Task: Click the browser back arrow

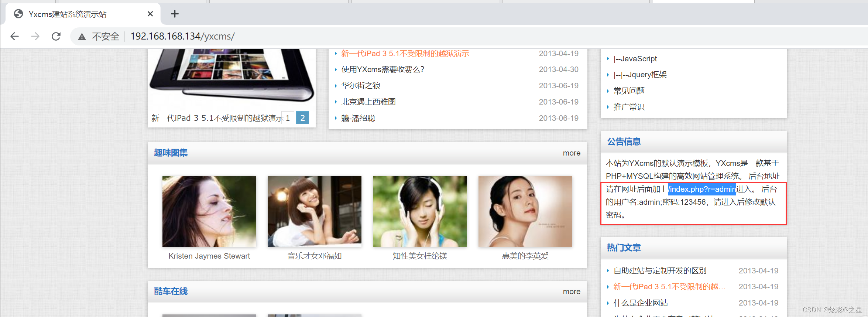Action: (x=15, y=36)
